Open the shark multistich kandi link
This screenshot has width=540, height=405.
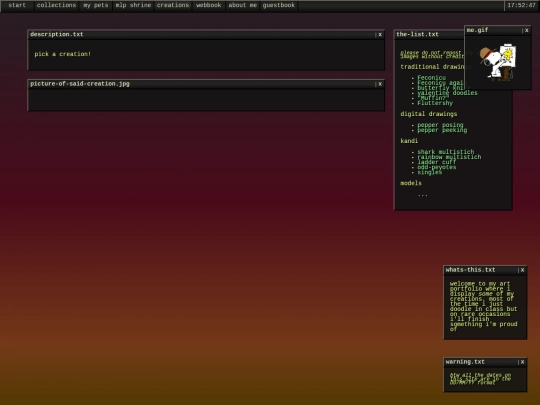(446, 152)
